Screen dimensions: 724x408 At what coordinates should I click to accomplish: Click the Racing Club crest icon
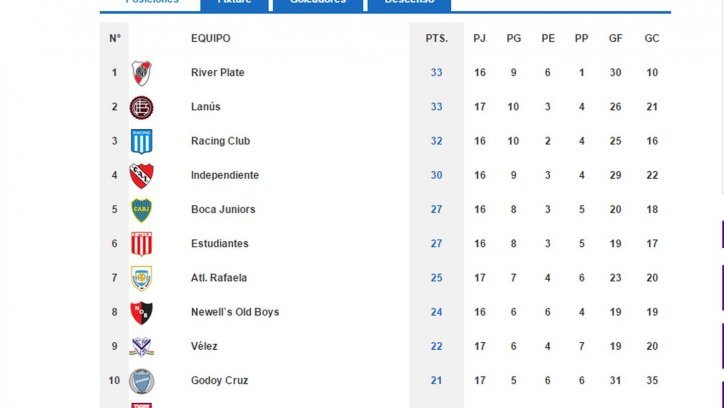click(x=141, y=141)
